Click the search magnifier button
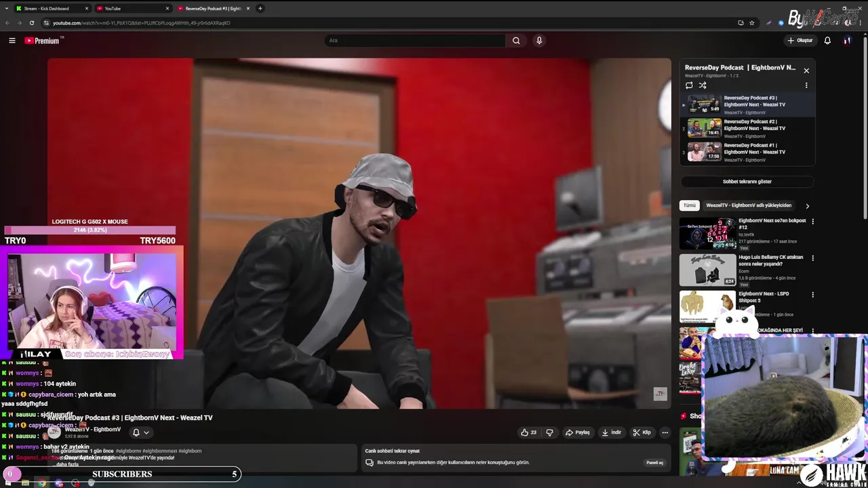Screen dimensions: 868x488 [x=516, y=41]
